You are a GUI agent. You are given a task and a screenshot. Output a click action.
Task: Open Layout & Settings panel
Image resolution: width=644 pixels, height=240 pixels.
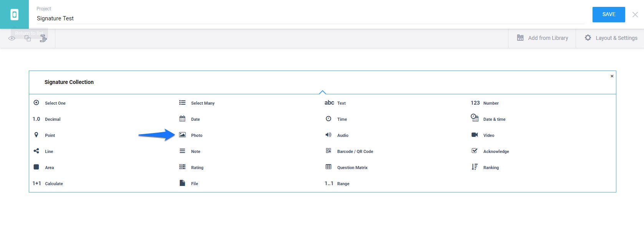tap(611, 38)
